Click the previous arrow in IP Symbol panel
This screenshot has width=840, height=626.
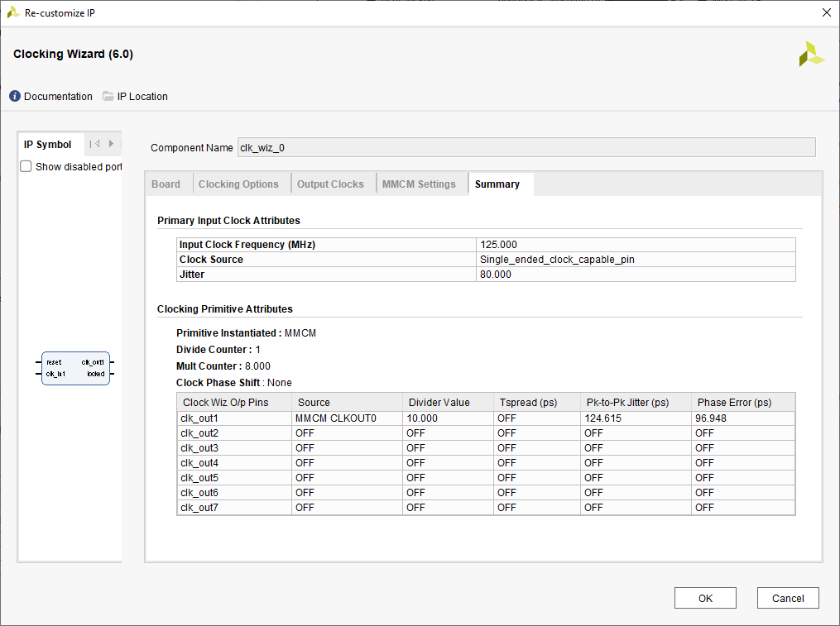(x=99, y=143)
